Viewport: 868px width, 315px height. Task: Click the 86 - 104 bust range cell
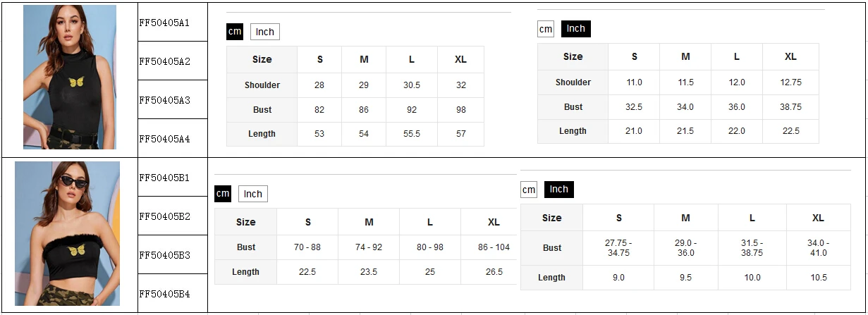tap(494, 247)
